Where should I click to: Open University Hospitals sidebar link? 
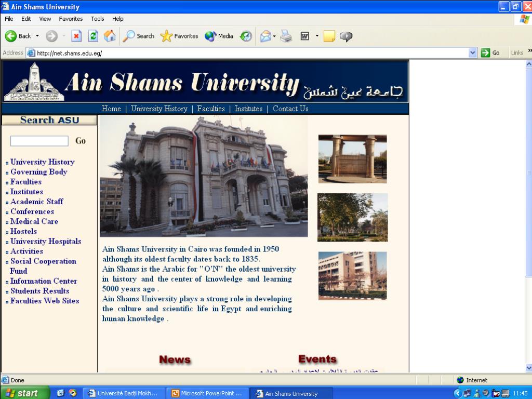coord(46,241)
